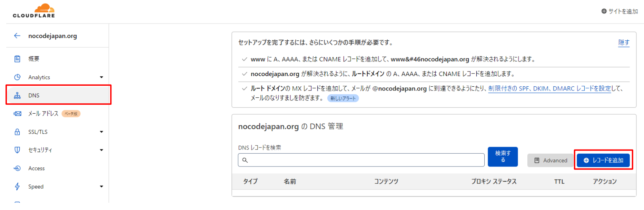
Task: Click the Speed lightning bolt icon
Action: [x=17, y=187]
